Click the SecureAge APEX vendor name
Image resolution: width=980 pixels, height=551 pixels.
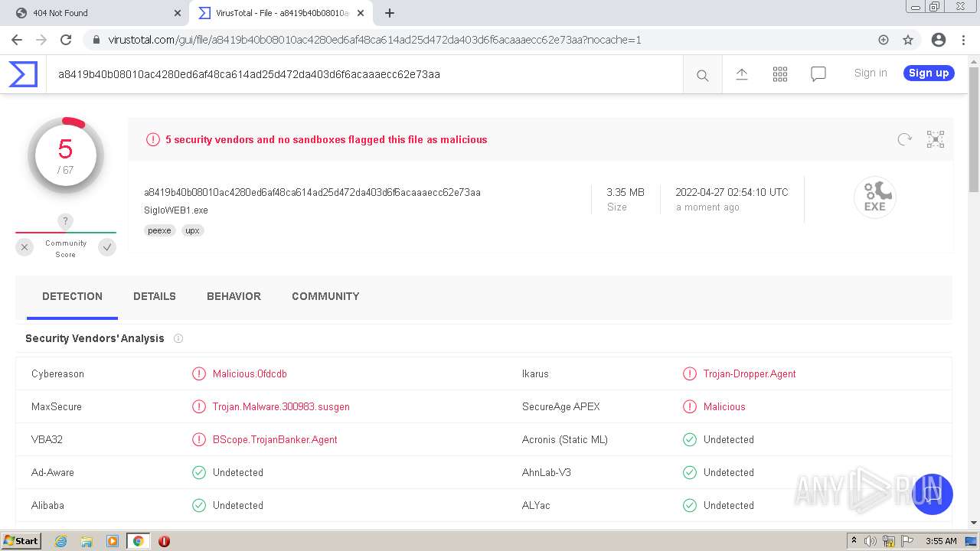pyautogui.click(x=561, y=406)
